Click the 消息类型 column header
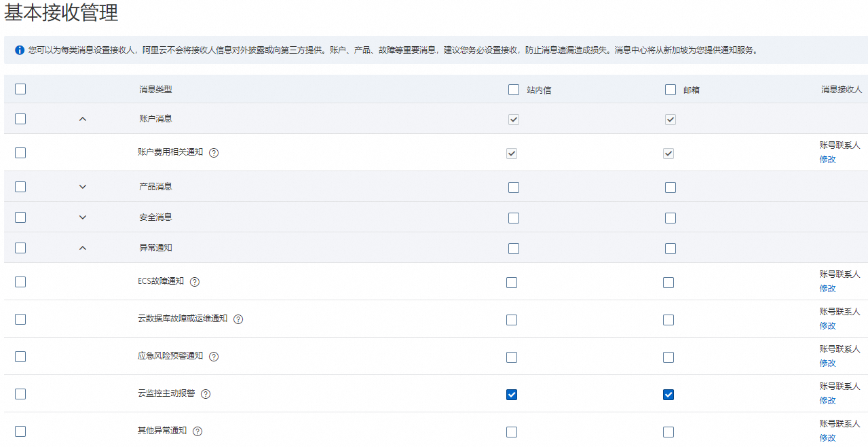 point(155,90)
